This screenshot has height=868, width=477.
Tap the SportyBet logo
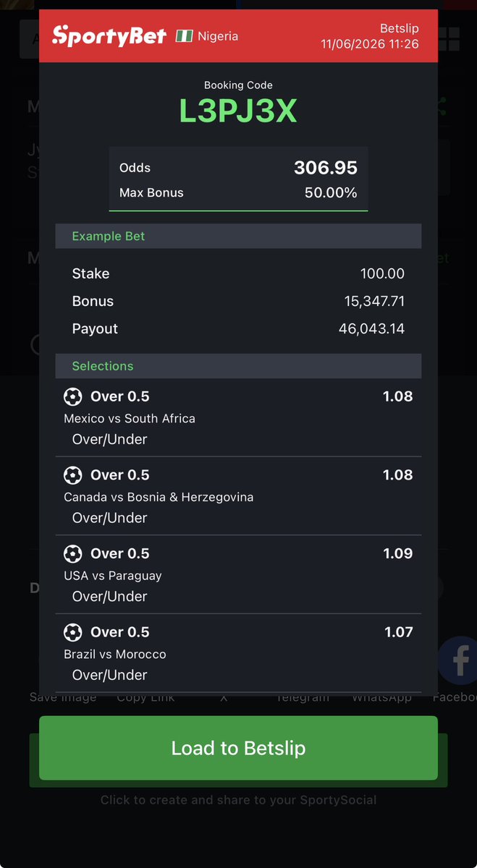(x=109, y=35)
